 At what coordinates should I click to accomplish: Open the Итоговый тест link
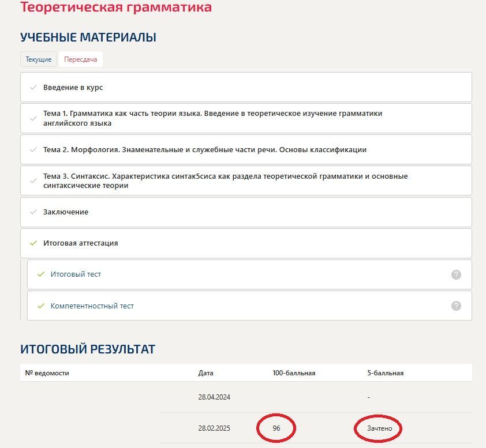click(76, 274)
